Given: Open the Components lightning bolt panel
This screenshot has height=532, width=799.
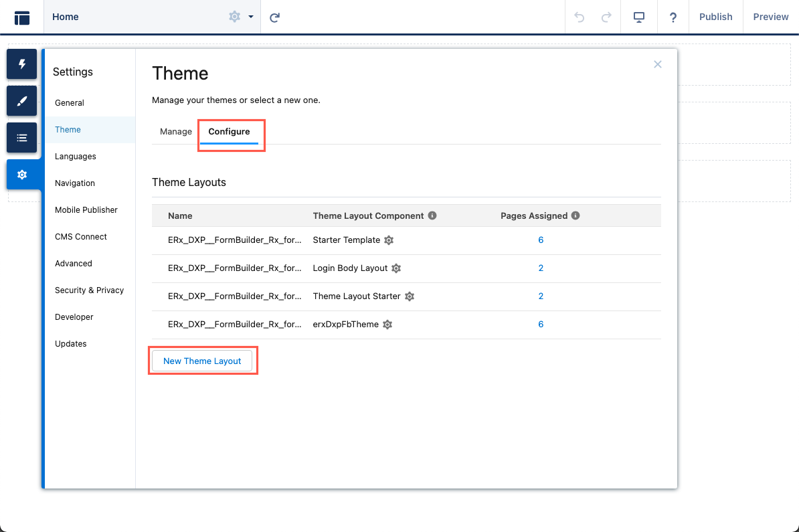Looking at the screenshot, I should (x=22, y=64).
